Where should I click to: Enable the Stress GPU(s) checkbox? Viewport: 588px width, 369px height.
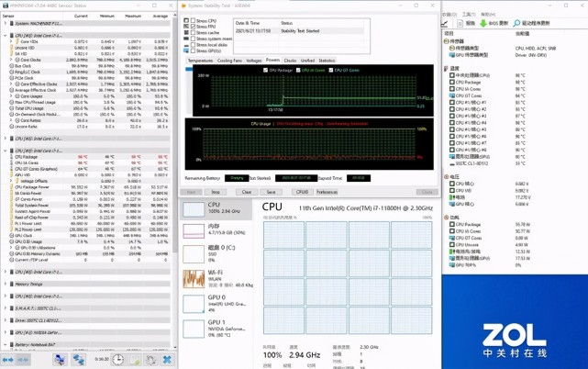pyautogui.click(x=194, y=50)
